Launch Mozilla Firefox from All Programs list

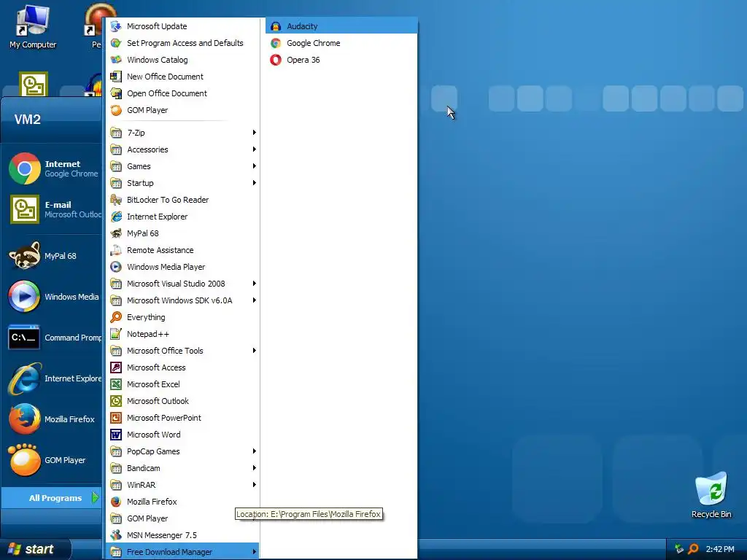pos(183,502)
